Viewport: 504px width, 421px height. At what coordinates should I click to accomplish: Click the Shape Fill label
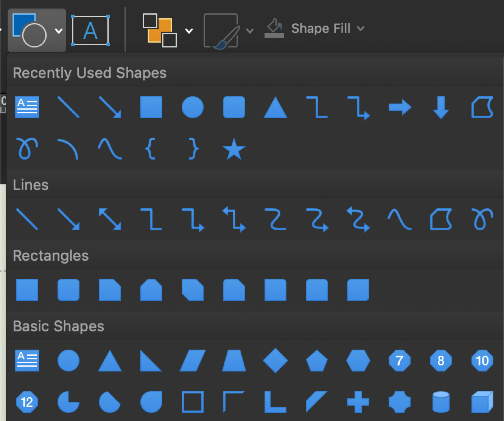(321, 28)
